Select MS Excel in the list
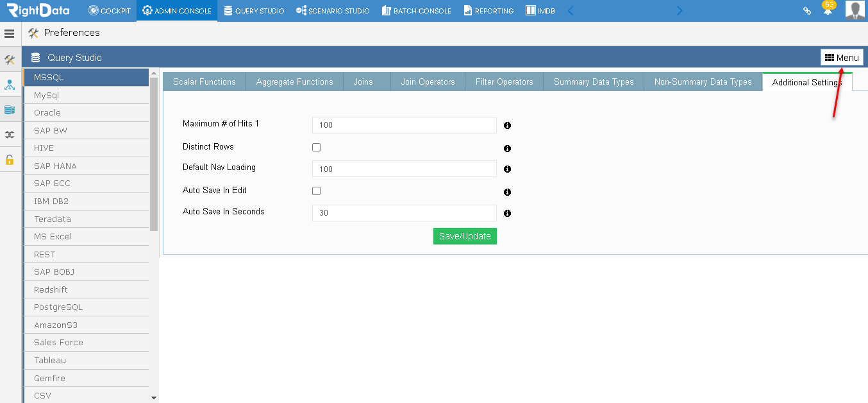This screenshot has height=403, width=868. click(86, 236)
